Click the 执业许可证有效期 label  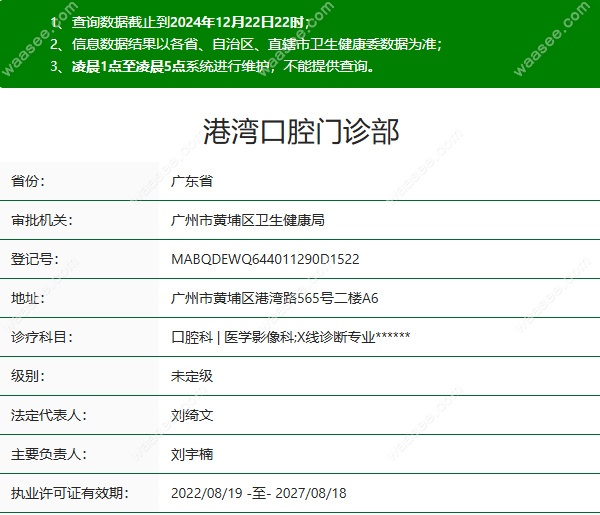pos(70,493)
